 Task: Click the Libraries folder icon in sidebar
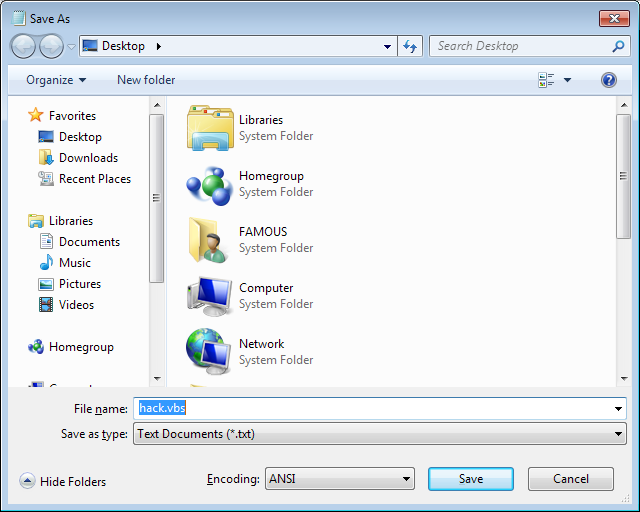click(x=36, y=220)
